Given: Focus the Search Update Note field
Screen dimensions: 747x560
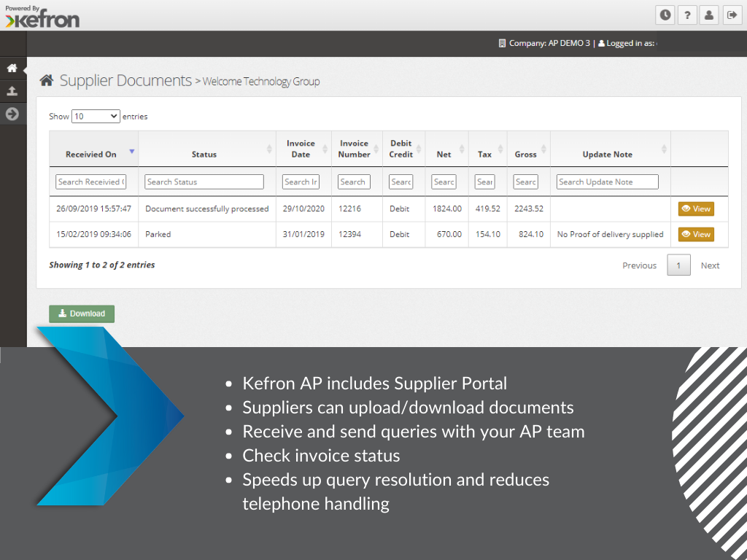Looking at the screenshot, I should pos(608,182).
